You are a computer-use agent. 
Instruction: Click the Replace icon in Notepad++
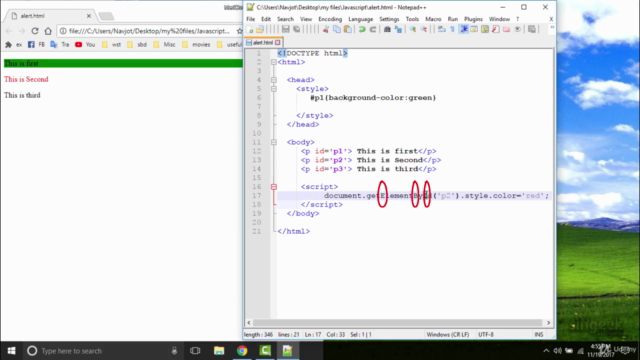[398, 29]
